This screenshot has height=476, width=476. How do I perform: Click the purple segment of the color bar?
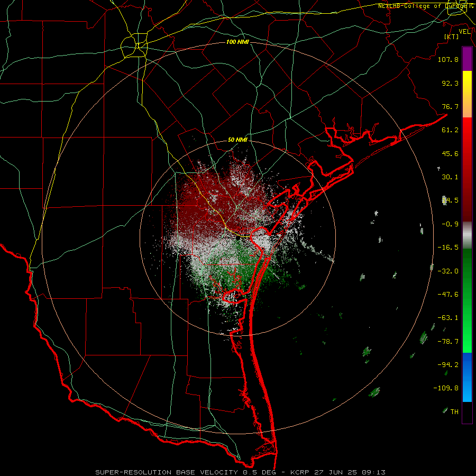pyautogui.click(x=467, y=59)
